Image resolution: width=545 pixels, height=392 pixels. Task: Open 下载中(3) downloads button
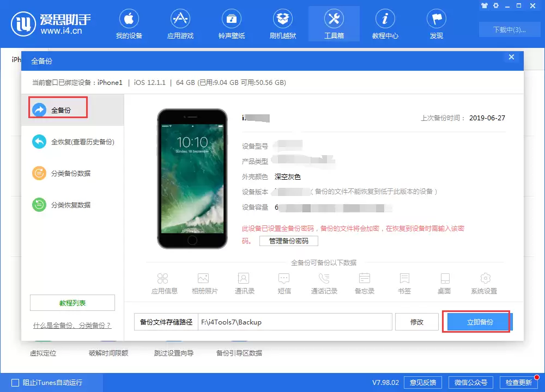tap(509, 30)
